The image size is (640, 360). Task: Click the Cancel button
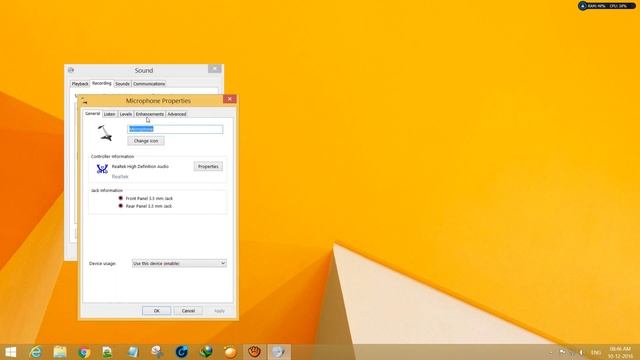click(188, 311)
